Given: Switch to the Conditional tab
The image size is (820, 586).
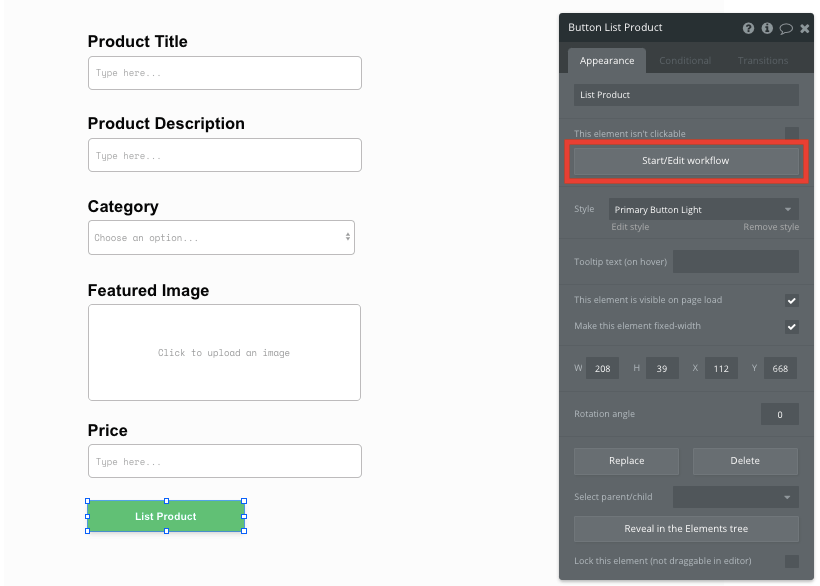Looking at the screenshot, I should (685, 60).
